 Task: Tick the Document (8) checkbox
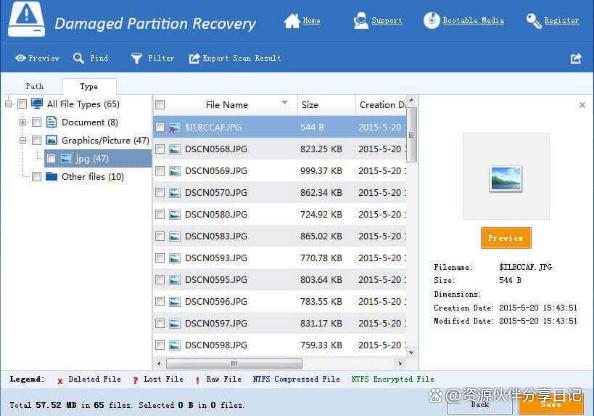pyautogui.click(x=37, y=122)
